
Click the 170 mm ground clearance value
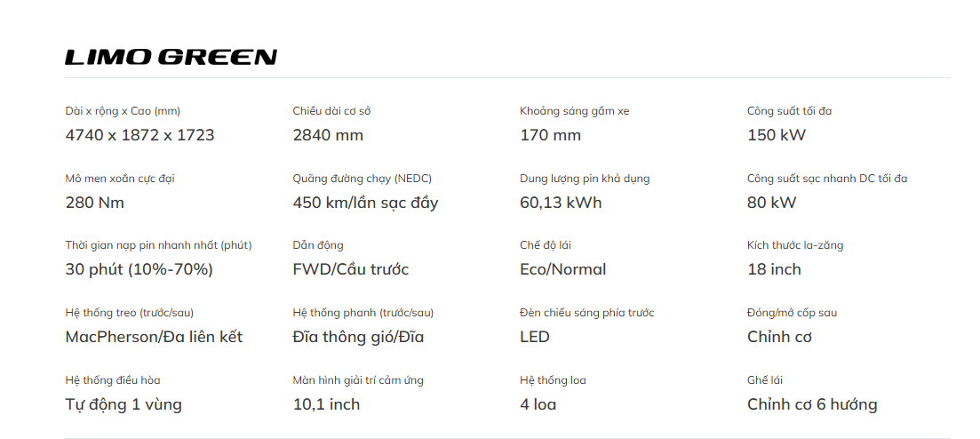(550, 135)
